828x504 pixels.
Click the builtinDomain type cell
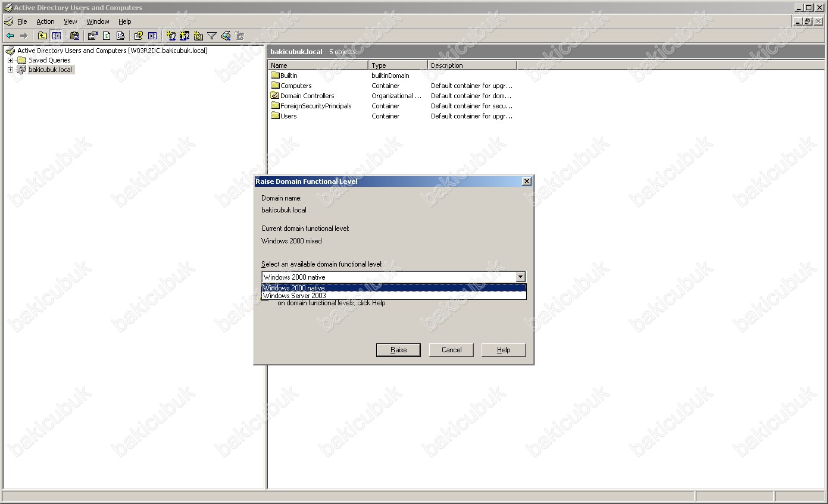(x=390, y=76)
